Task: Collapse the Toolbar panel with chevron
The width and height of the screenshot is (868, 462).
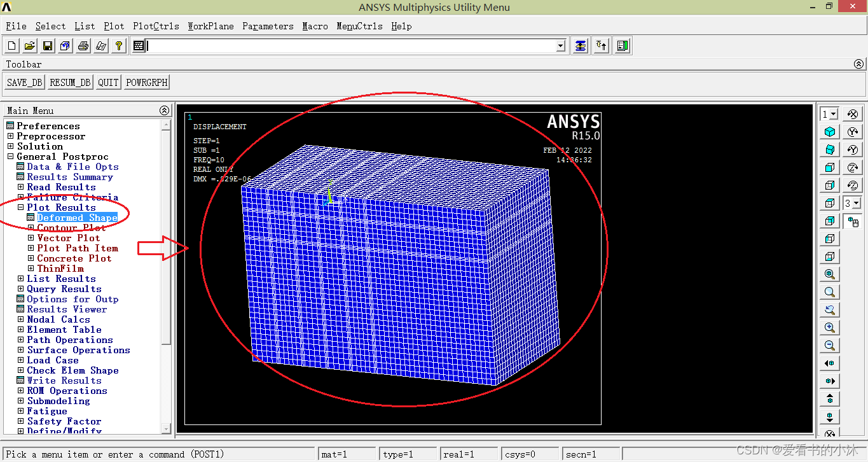Action: click(859, 64)
